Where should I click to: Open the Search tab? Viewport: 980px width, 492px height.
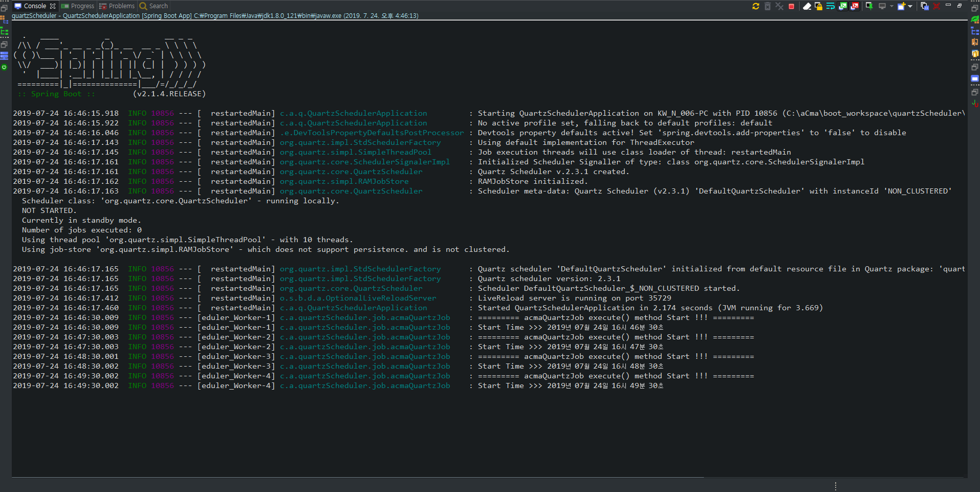(x=154, y=6)
